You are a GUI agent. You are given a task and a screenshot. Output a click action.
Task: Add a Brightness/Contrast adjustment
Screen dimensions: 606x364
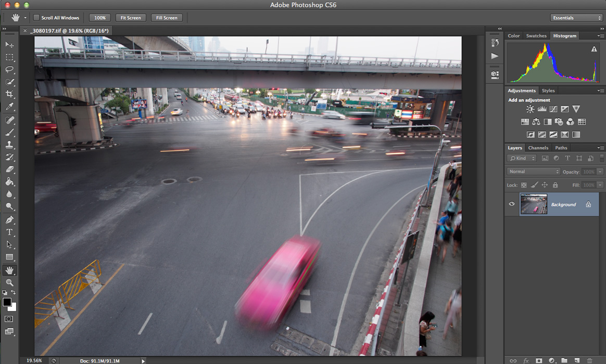coord(530,109)
